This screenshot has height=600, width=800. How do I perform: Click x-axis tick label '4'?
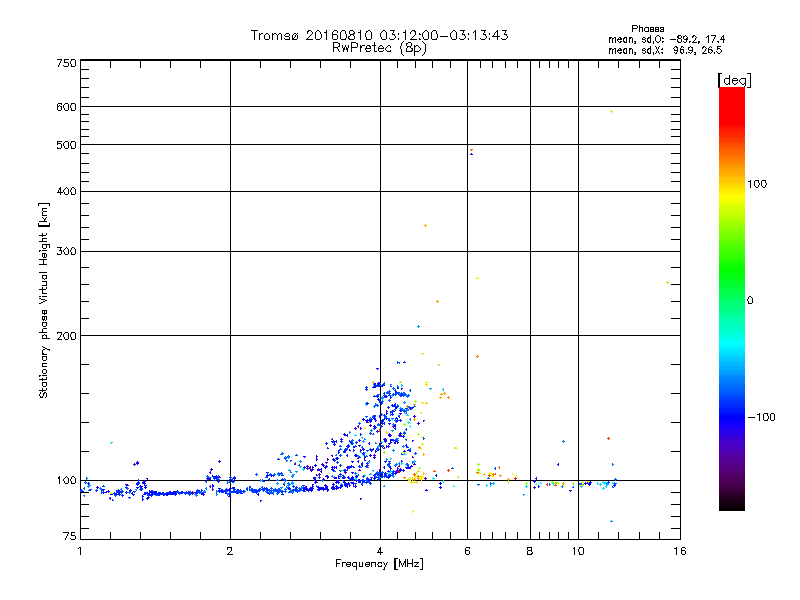tap(380, 551)
